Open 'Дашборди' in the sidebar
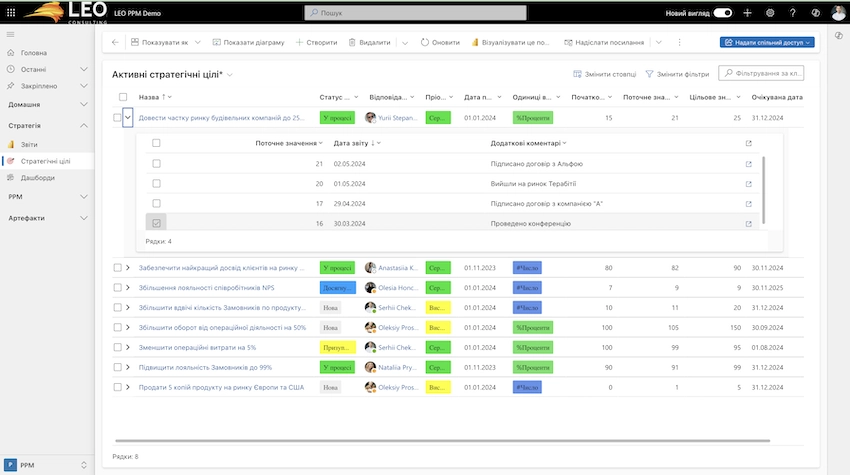 (38, 177)
